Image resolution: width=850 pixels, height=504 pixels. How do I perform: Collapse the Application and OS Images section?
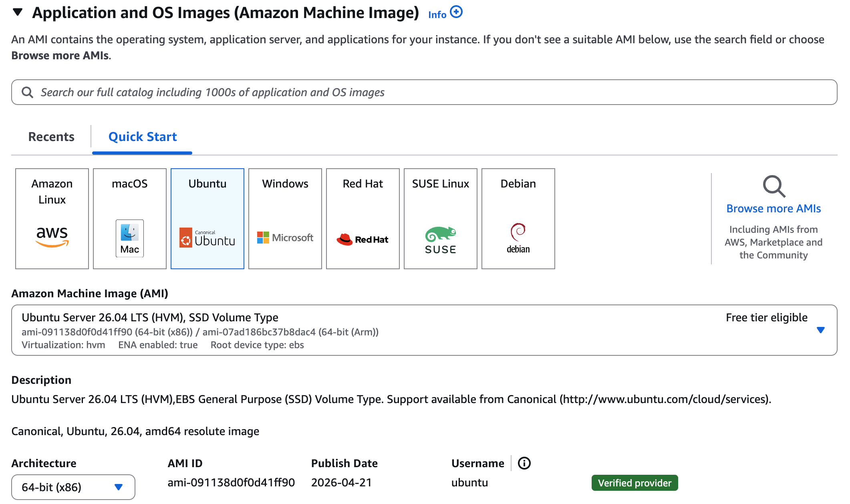[x=18, y=12]
